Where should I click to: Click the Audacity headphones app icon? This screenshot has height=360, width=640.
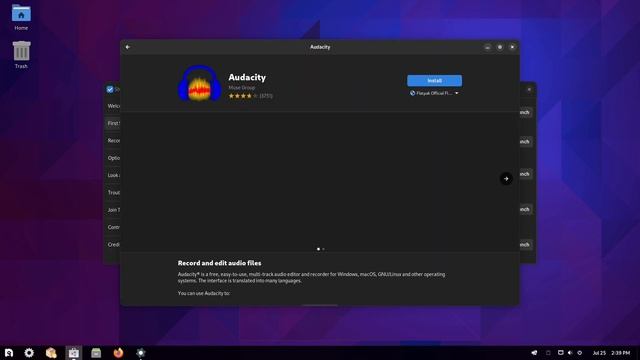pos(200,83)
